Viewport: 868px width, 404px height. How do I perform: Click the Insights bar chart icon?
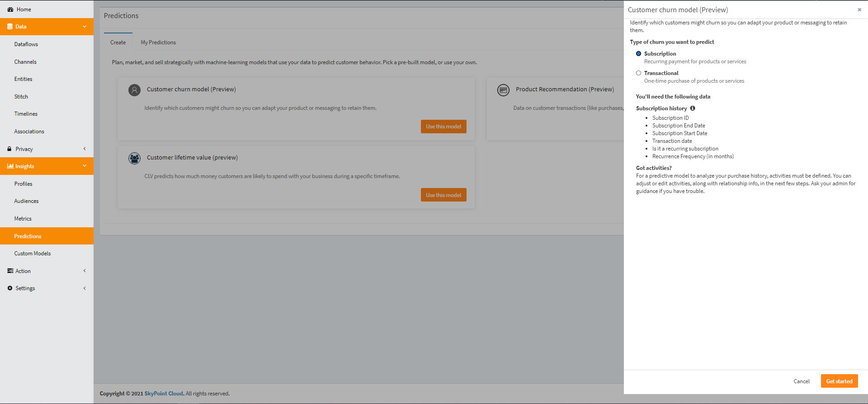pyautogui.click(x=10, y=166)
